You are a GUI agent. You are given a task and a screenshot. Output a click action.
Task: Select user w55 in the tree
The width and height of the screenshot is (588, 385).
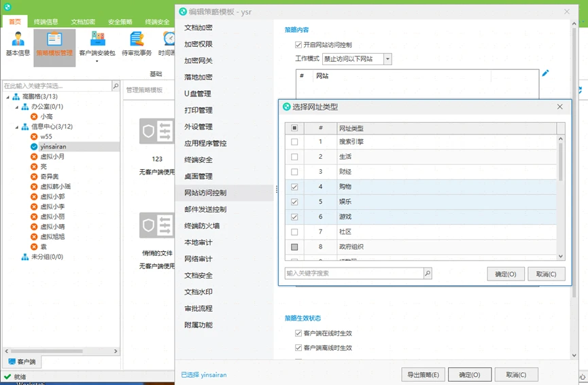click(x=46, y=136)
